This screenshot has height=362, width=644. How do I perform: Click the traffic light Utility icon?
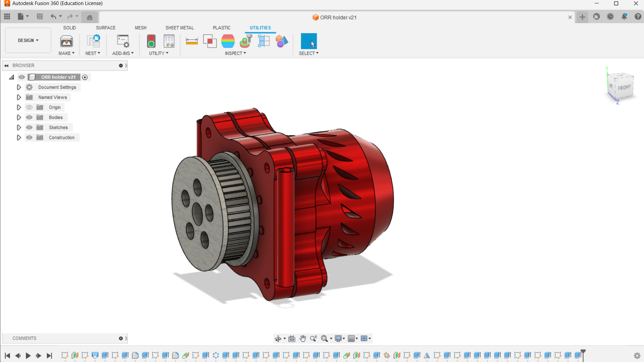(x=151, y=41)
